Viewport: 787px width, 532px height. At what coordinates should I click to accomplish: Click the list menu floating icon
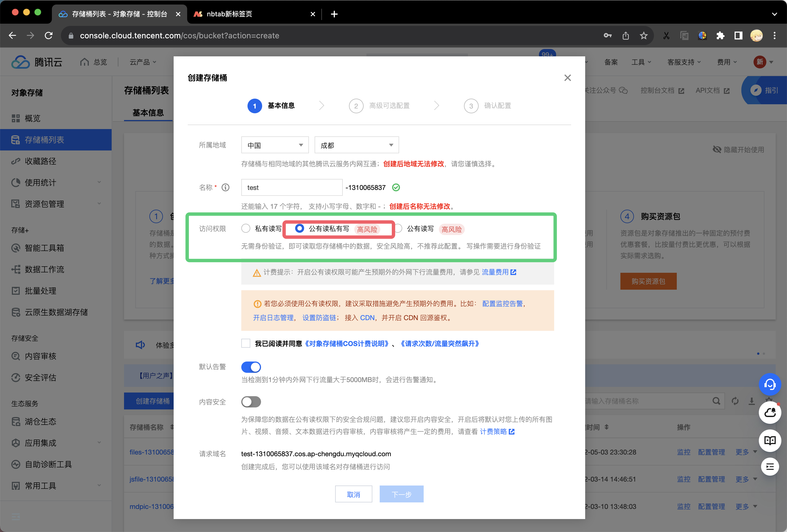pyautogui.click(x=770, y=467)
